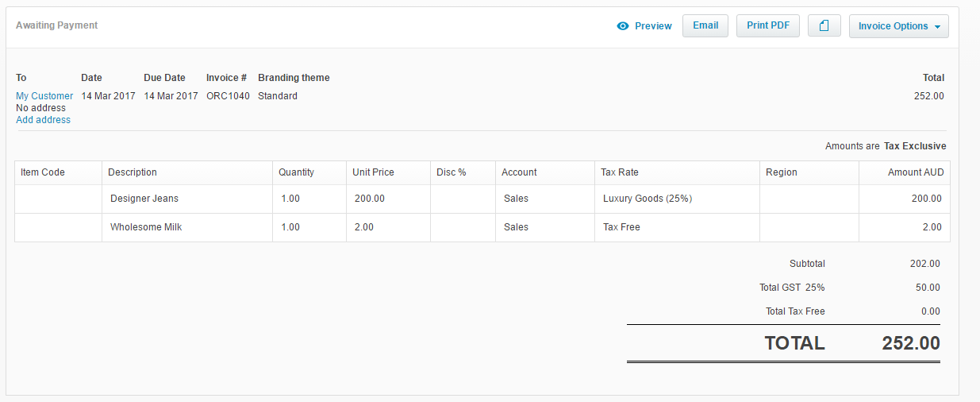980x402 pixels.
Task: Select the Total GST 25% label
Action: tap(792, 288)
